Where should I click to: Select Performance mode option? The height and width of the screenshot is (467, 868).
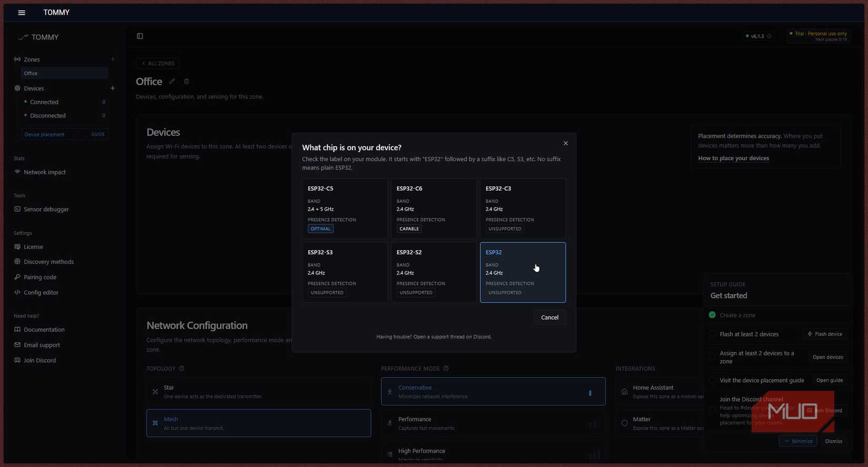(493, 423)
